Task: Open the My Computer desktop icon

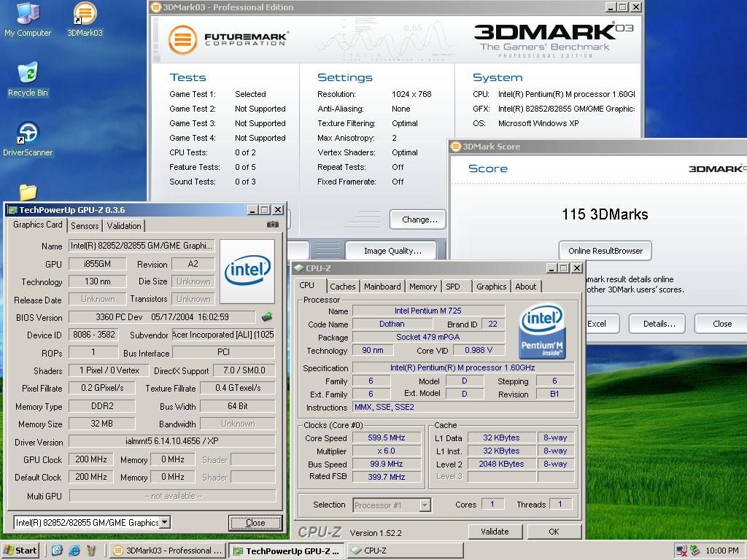Action: [28, 19]
